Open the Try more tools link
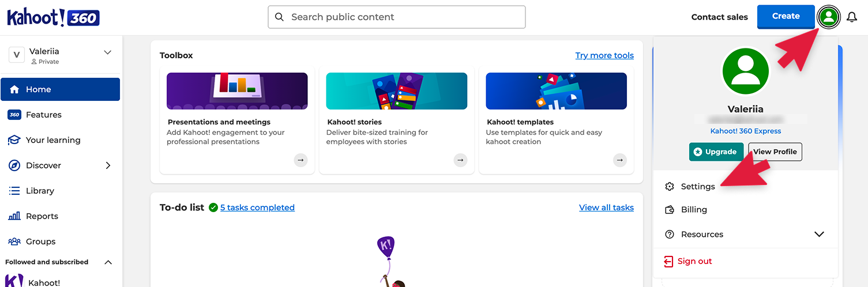This screenshot has width=868, height=287. 604,55
